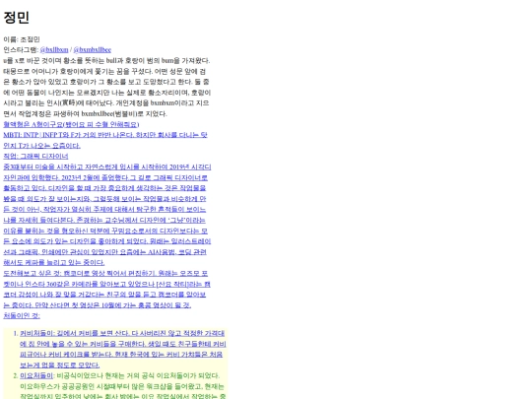Click the 처돌이인 것: link
Image resolution: width=532 pixels, height=399 pixels.
tap(22, 315)
